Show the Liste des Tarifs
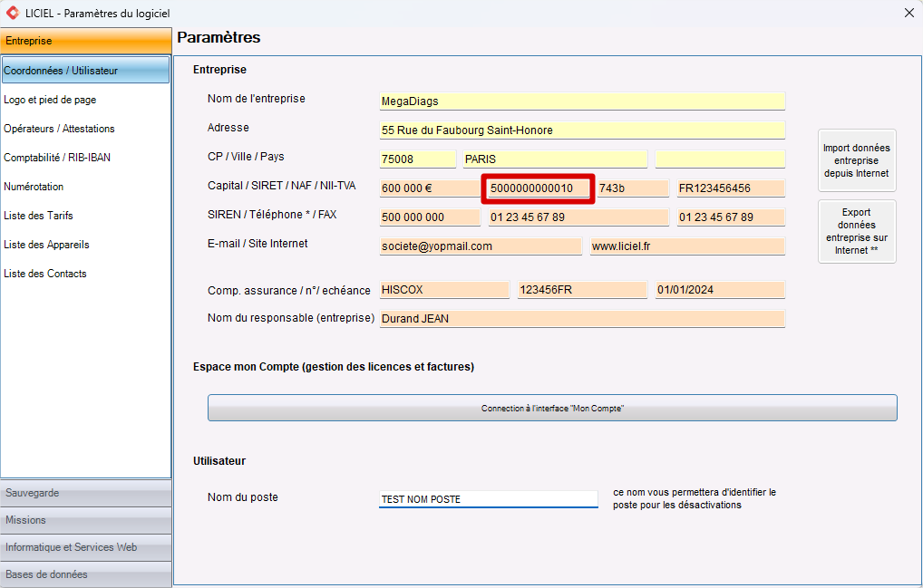 (x=38, y=216)
